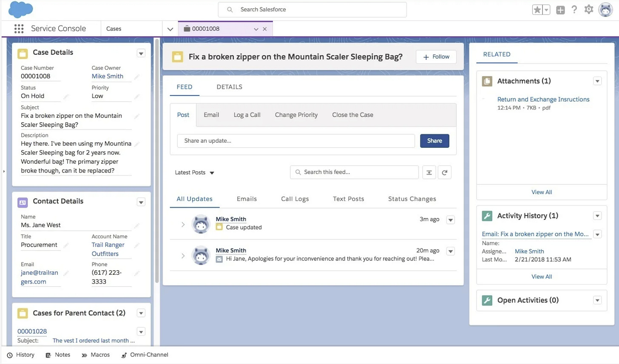The width and height of the screenshot is (619, 364).
Task: Click the Search this feed field
Action: point(354,172)
